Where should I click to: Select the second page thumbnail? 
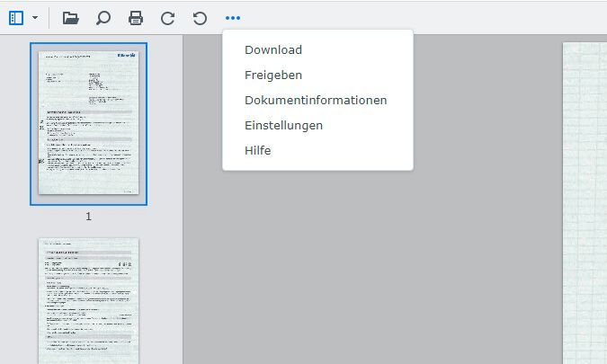point(89,301)
